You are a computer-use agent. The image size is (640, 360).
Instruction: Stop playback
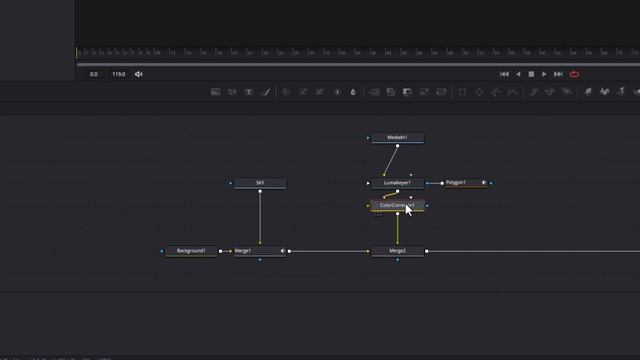point(531,74)
